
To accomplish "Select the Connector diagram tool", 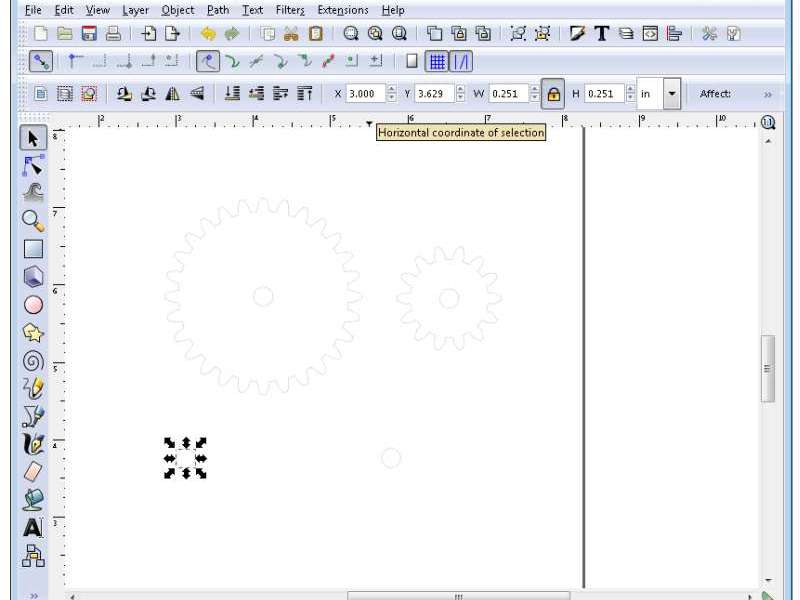I will [x=33, y=556].
